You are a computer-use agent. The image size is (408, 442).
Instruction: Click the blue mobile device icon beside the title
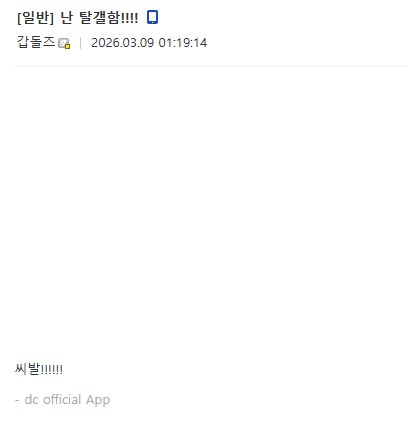pos(153,17)
